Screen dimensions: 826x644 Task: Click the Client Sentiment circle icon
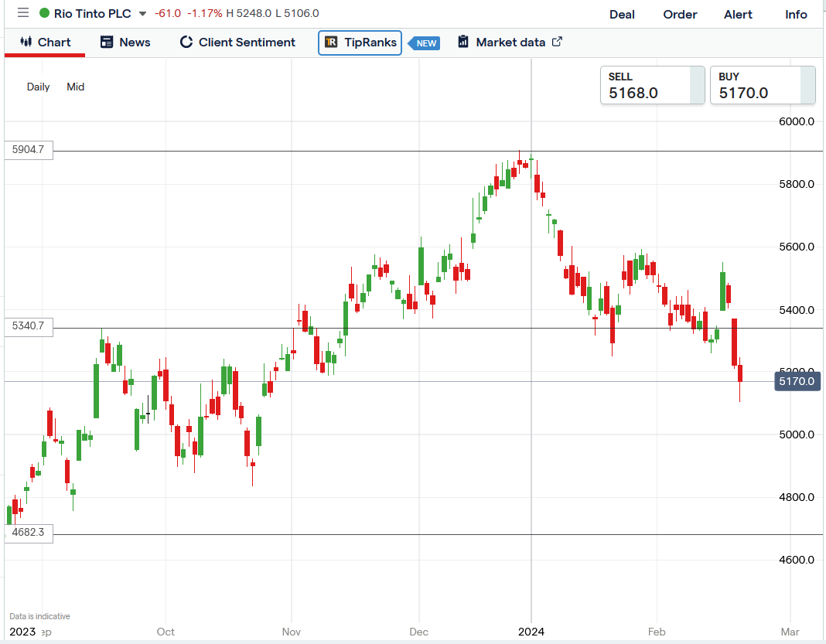[x=186, y=42]
